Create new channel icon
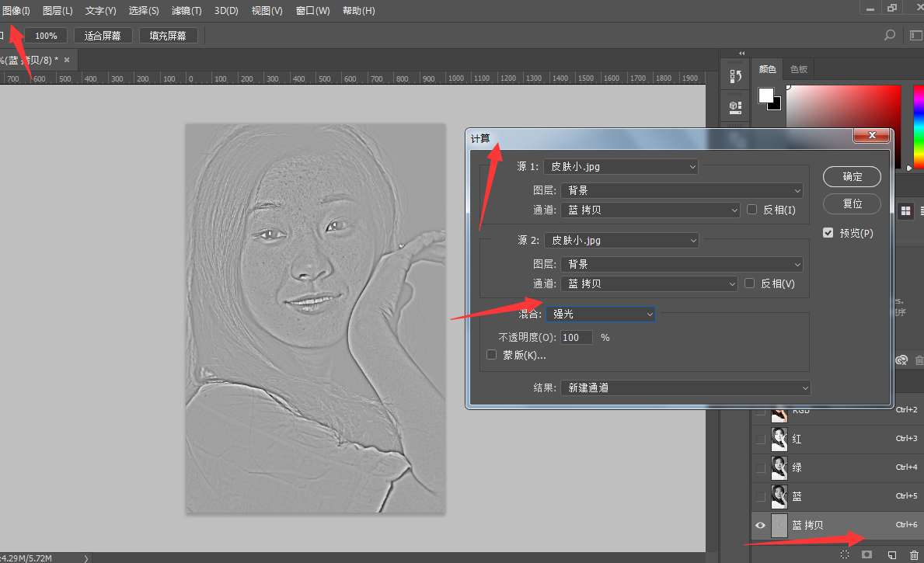The width and height of the screenshot is (924, 563). 891,554
